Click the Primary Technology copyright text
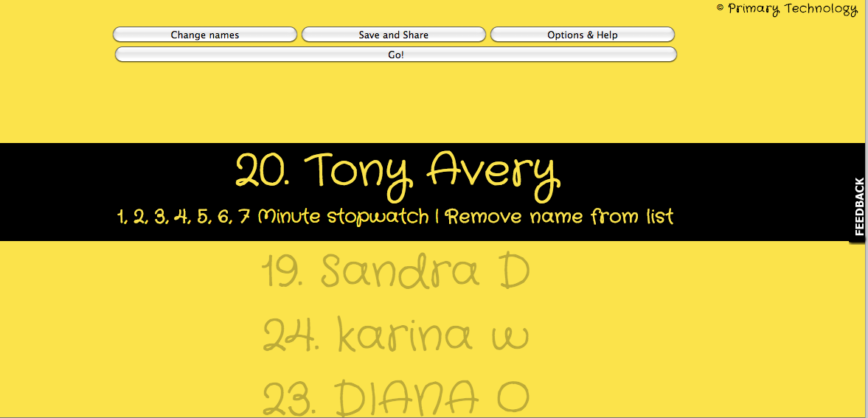The height and width of the screenshot is (418, 868). pos(787,9)
